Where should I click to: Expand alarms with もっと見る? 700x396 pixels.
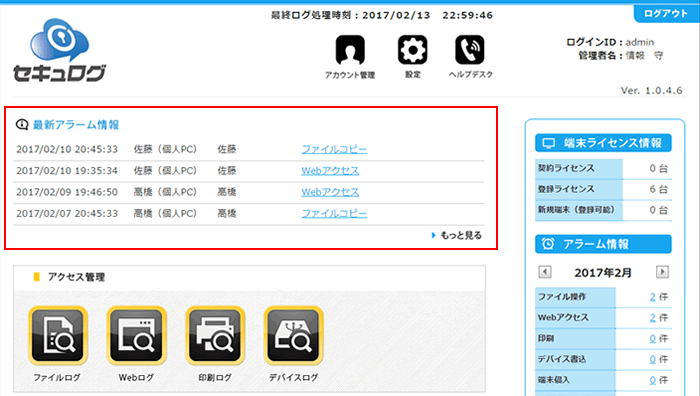point(457,235)
